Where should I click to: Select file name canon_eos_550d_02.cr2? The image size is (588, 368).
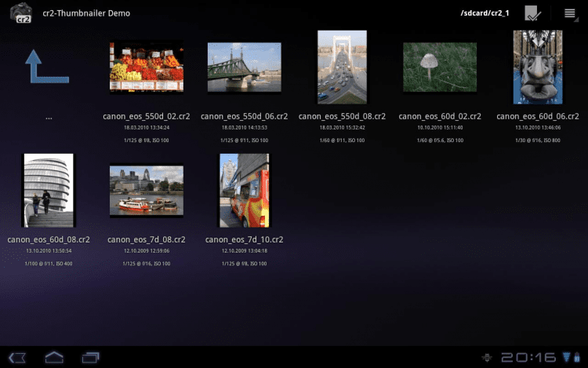click(x=147, y=116)
